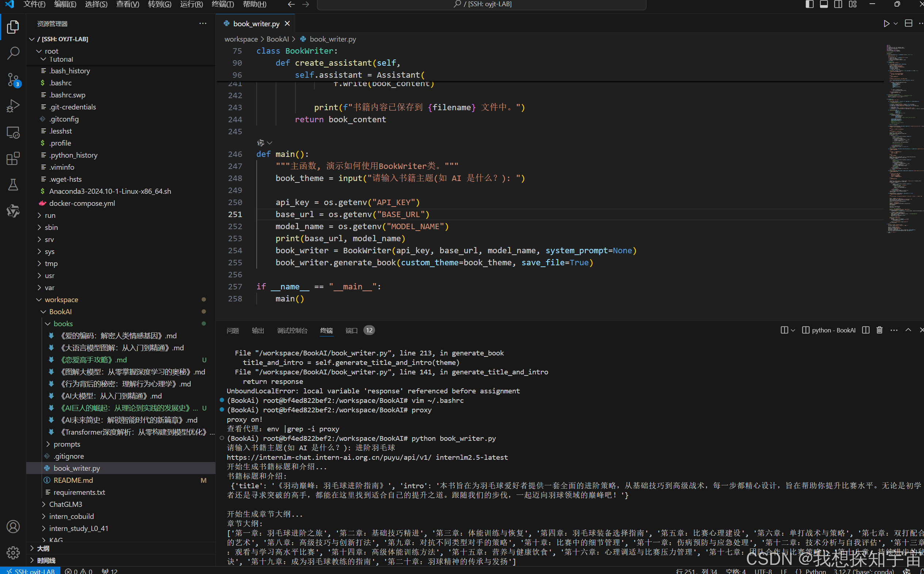
Task: Kill the terminal with trash icon
Action: pyautogui.click(x=879, y=330)
